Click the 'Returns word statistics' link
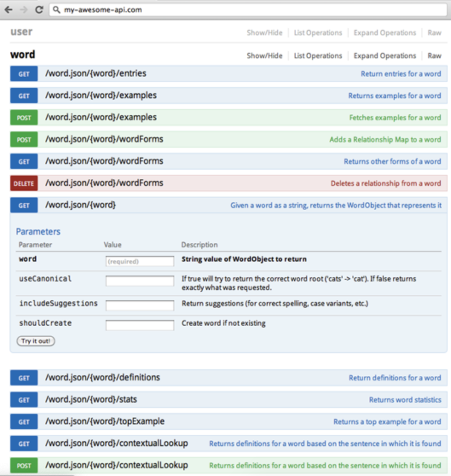The image size is (451, 476). pos(405,400)
